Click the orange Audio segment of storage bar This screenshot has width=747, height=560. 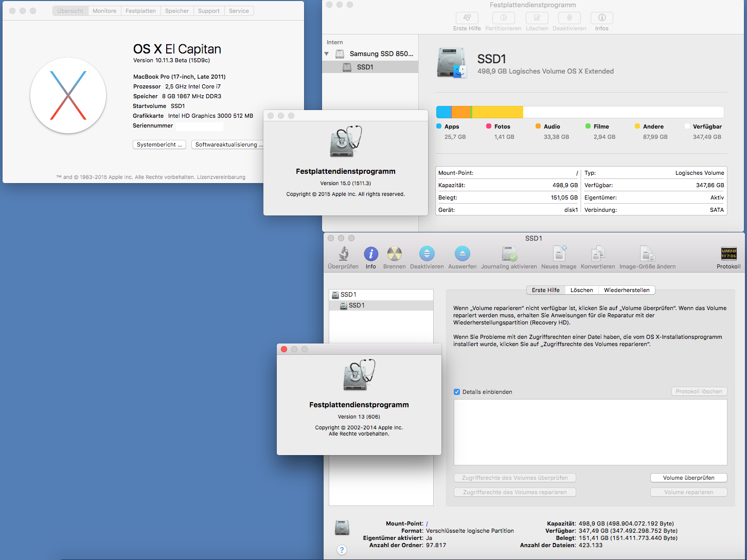click(461, 112)
